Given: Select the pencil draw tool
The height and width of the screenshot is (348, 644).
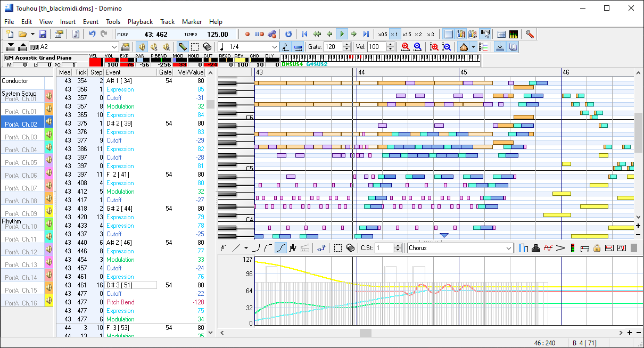Looking at the screenshot, I should click(x=183, y=47).
